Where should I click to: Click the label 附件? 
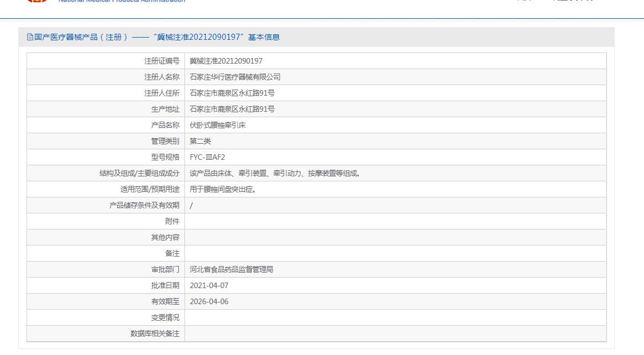click(172, 221)
